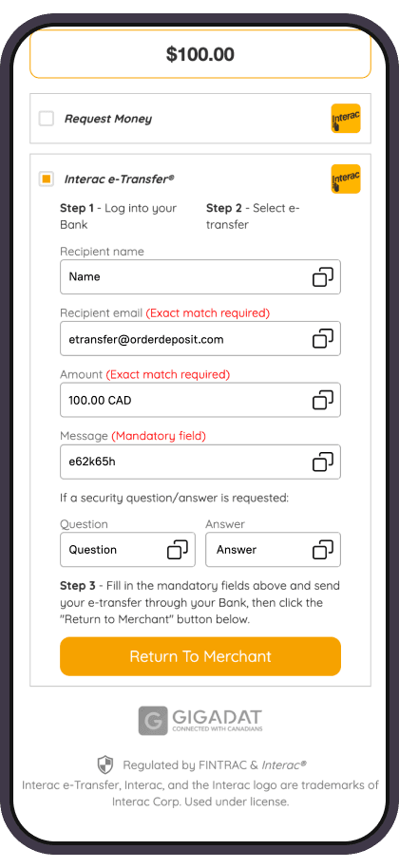Click the Interac logo beside Request Money

tap(346, 119)
